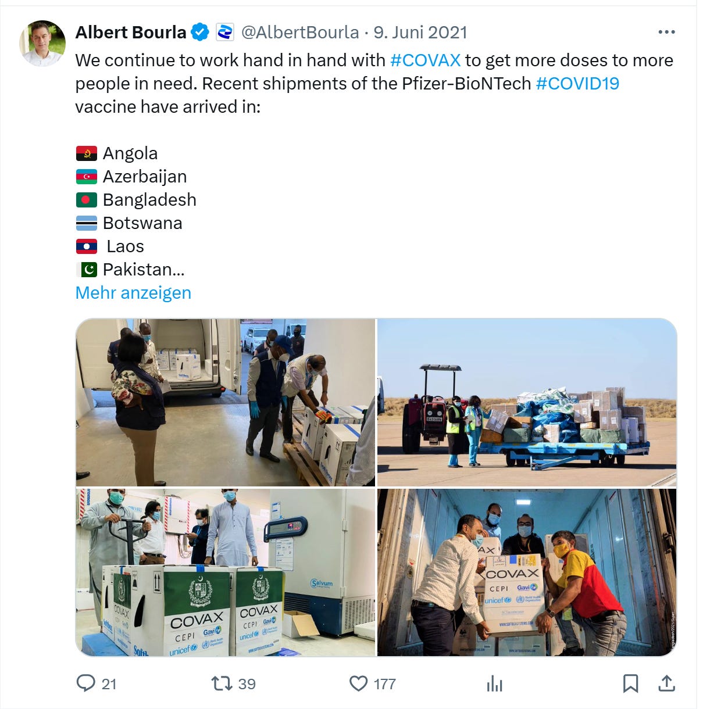Open the three-dot more options menu
728x709 pixels.
coord(666,32)
